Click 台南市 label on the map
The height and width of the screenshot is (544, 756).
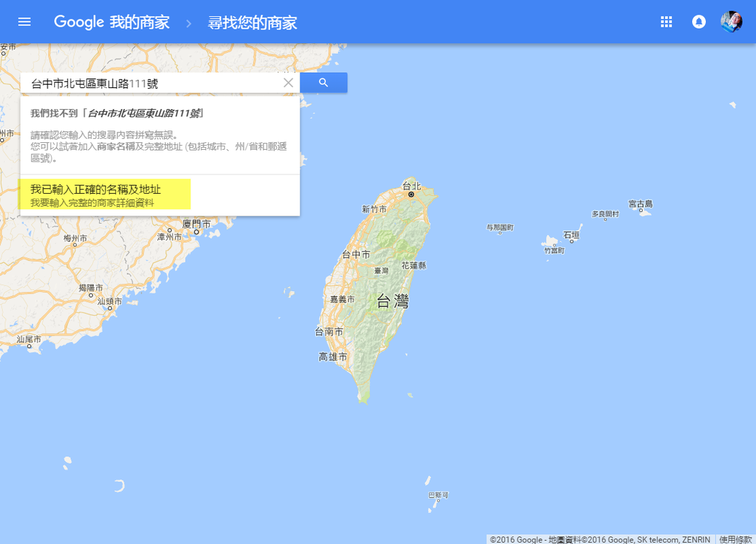(x=329, y=332)
